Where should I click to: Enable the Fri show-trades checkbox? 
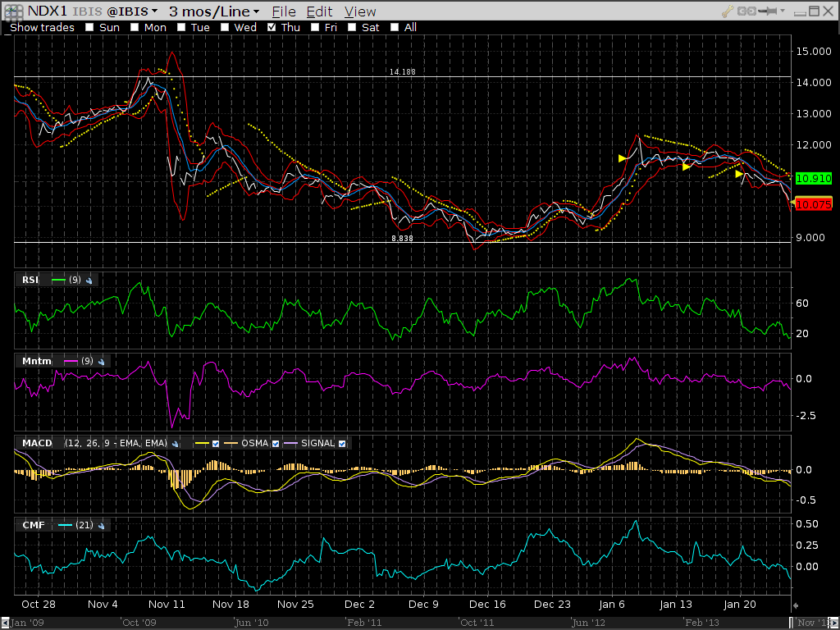[315, 27]
